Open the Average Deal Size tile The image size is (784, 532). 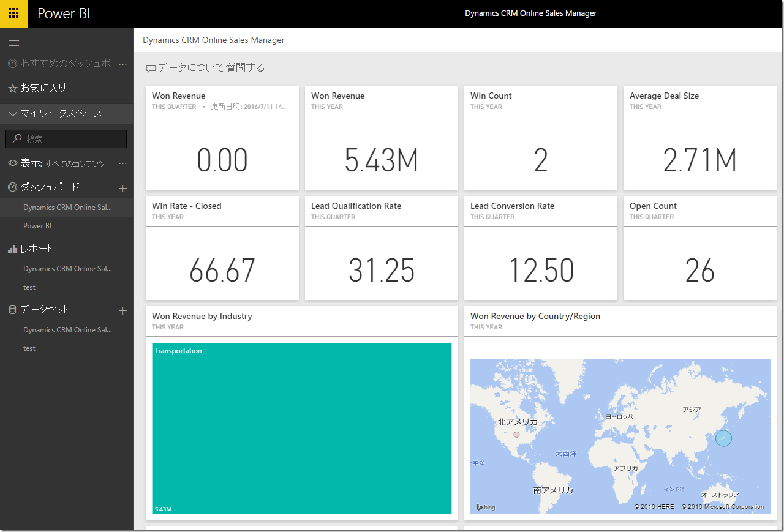(700, 138)
